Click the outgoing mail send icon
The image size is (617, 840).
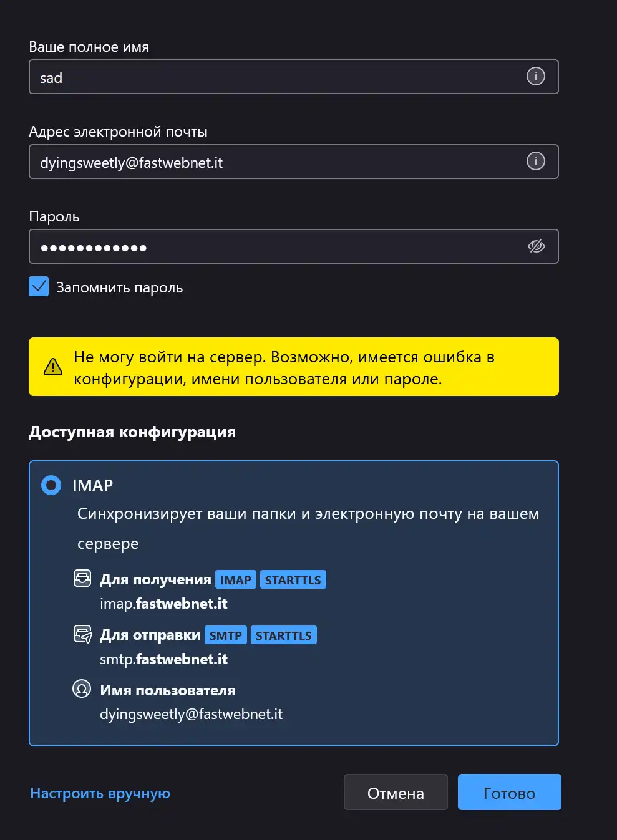pyautogui.click(x=82, y=634)
